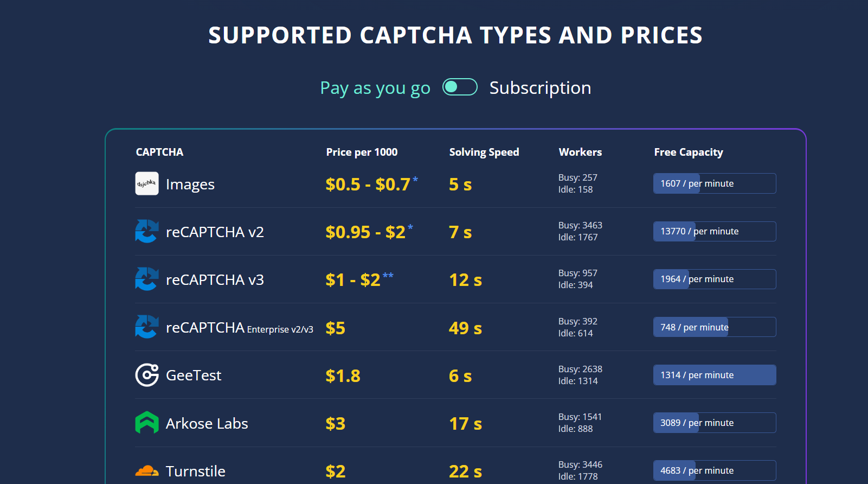Click the GeeTest 1314 per minute bar
This screenshot has height=484, width=868.
coord(715,375)
